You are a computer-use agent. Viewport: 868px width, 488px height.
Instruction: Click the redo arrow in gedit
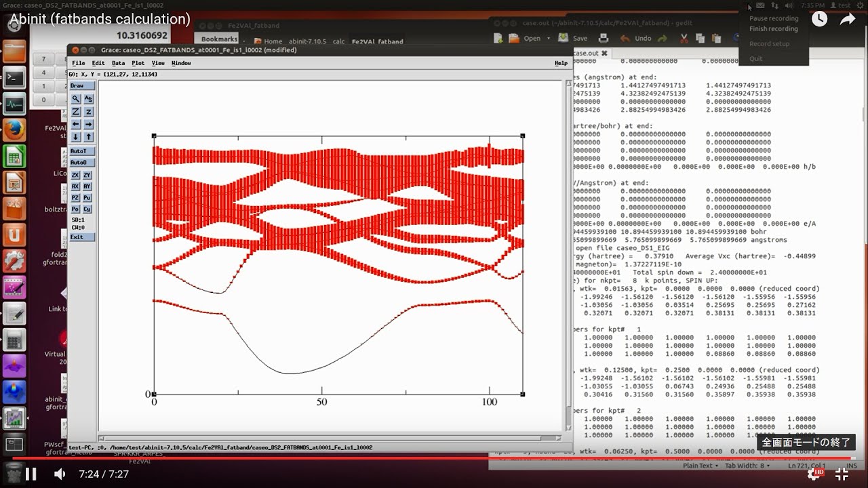point(663,39)
